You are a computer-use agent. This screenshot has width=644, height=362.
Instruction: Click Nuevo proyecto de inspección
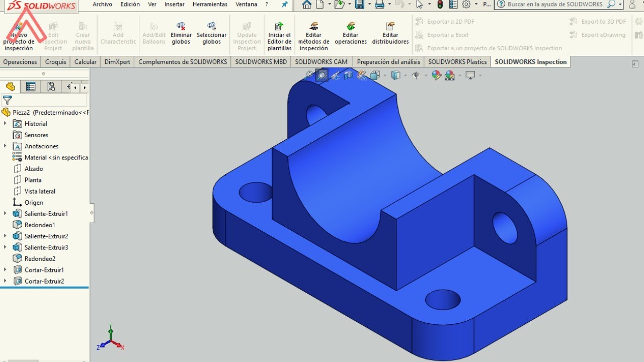pyautogui.click(x=19, y=36)
